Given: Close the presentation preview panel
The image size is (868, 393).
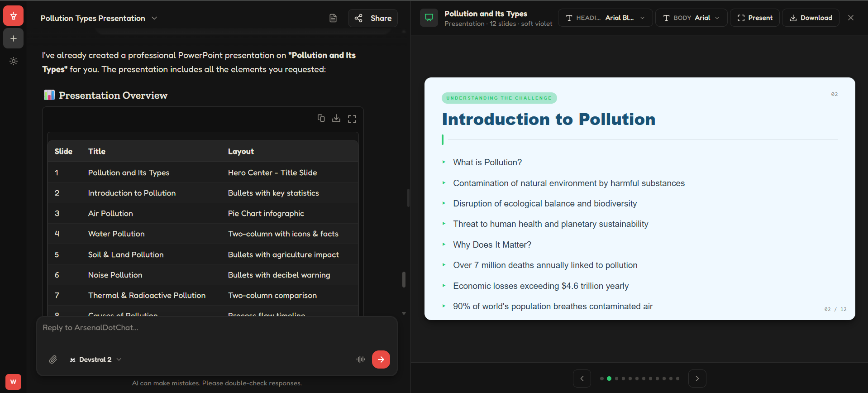Looking at the screenshot, I should 851,18.
